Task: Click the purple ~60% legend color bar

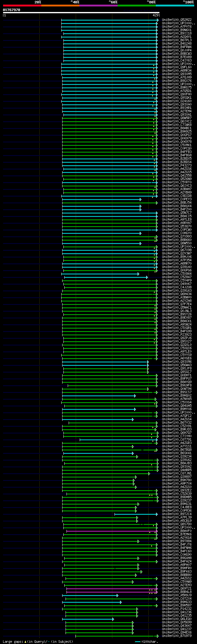Action: tap(98, 6)
